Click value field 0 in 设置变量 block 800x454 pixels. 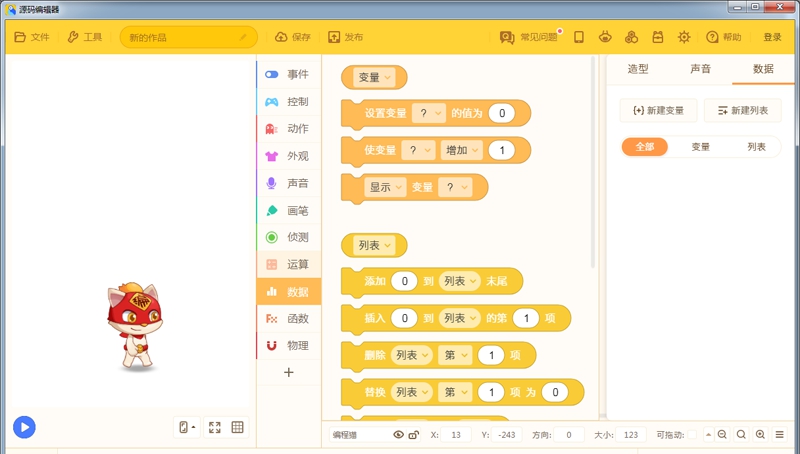502,113
